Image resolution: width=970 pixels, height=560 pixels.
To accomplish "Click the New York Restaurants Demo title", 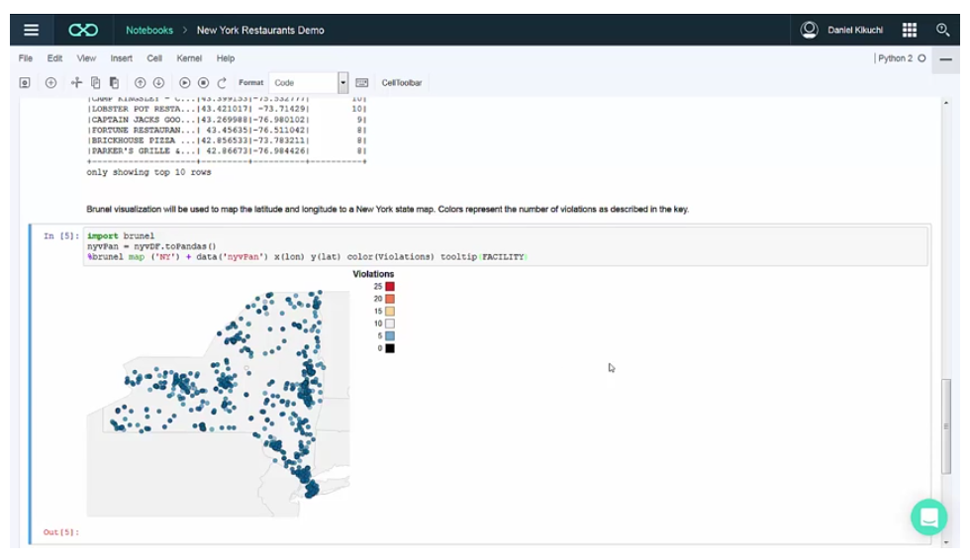I will [260, 31].
